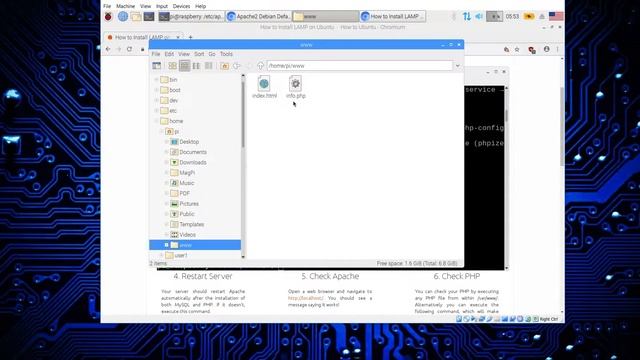Expand the Documents folder tree node
Viewport: 640px width, 360px height.
click(x=167, y=152)
